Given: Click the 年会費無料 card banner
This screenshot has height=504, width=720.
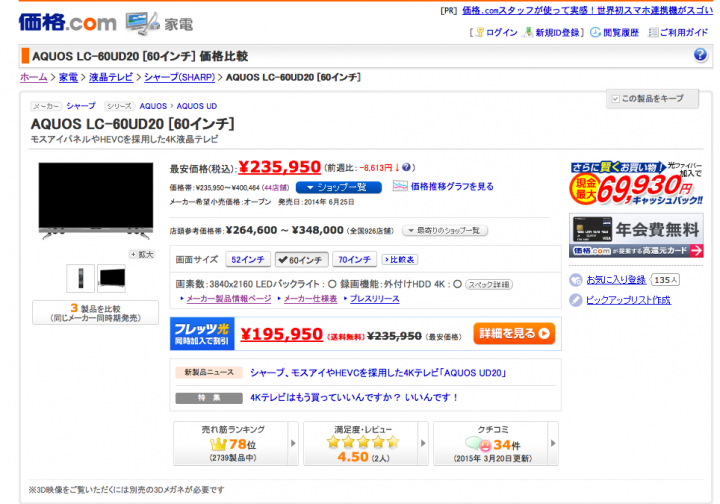Looking at the screenshot, I should (x=636, y=235).
